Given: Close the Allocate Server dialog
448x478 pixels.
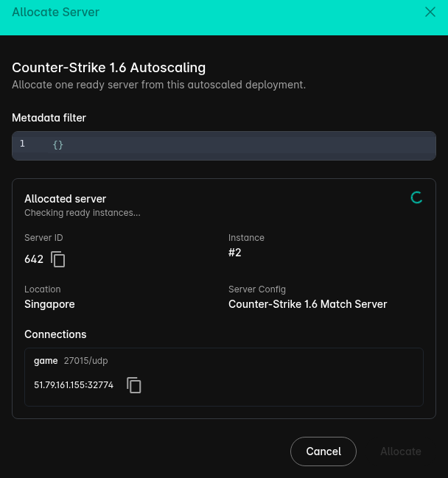Looking at the screenshot, I should pyautogui.click(x=430, y=13).
